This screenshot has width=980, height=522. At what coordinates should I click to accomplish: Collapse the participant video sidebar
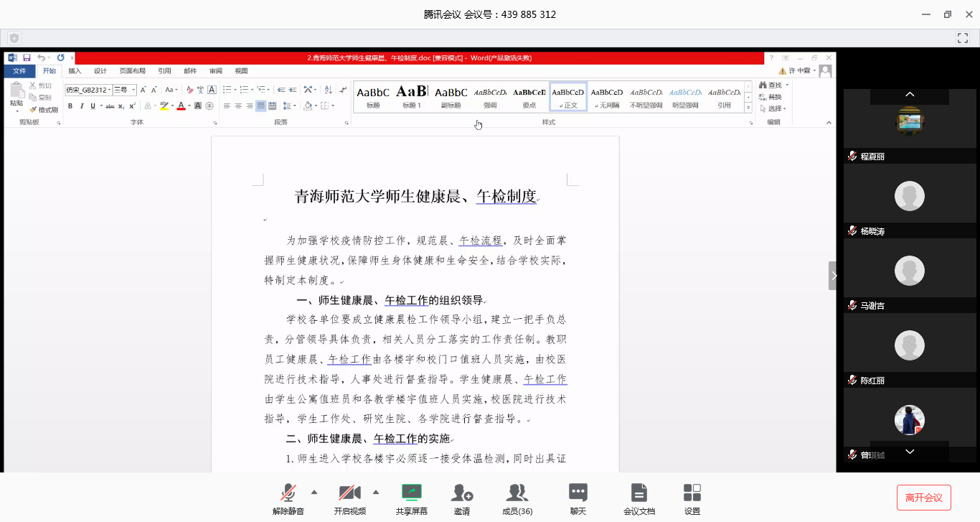(833, 276)
